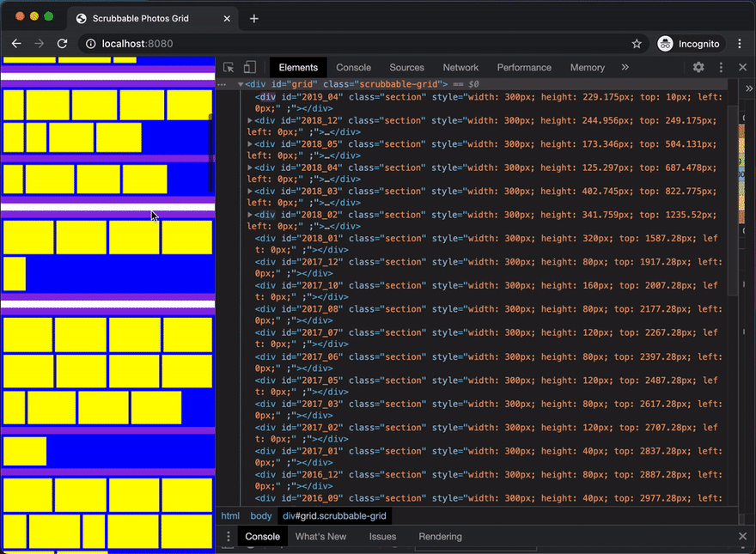Toggle the device toolbar icon
The image size is (756, 554).
pyautogui.click(x=249, y=68)
